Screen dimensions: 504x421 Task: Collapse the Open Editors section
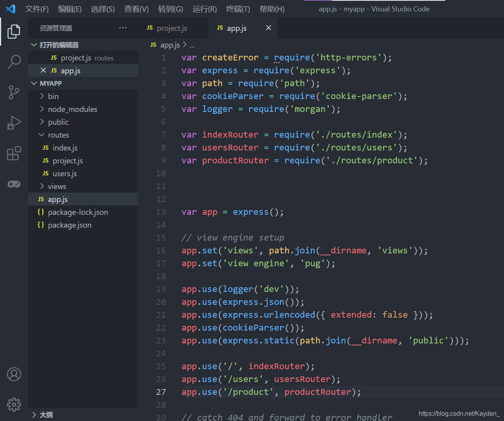(34, 45)
